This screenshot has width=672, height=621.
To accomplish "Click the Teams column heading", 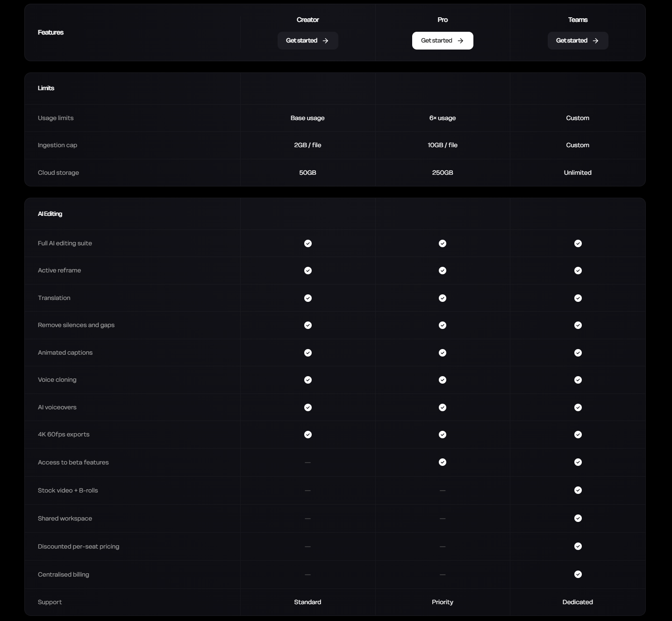I will click(578, 20).
